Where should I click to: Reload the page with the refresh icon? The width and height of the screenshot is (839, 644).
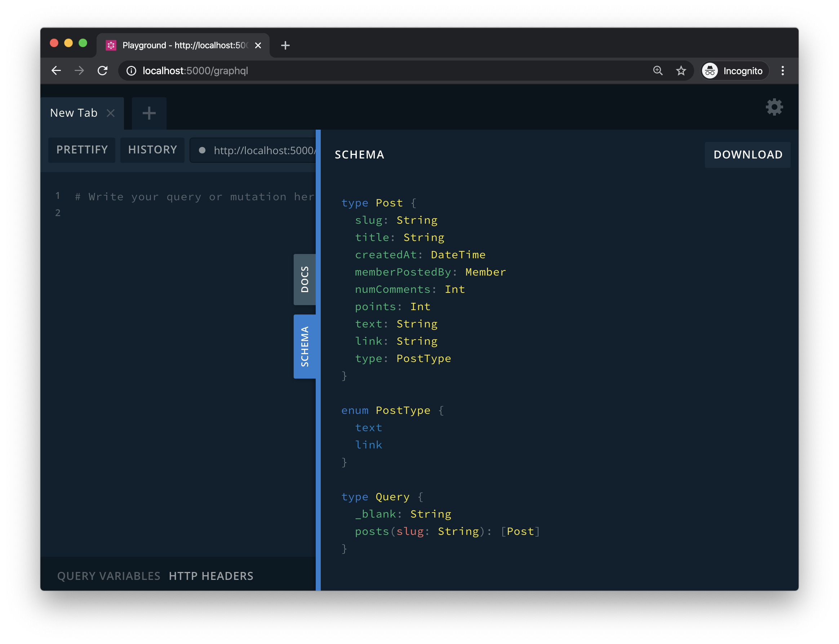coord(102,71)
